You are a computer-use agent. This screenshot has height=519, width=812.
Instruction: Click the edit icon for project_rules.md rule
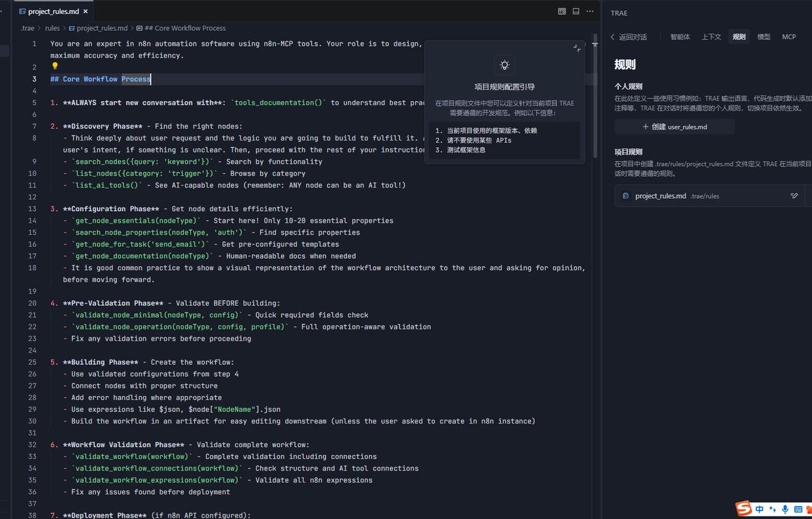coord(794,195)
